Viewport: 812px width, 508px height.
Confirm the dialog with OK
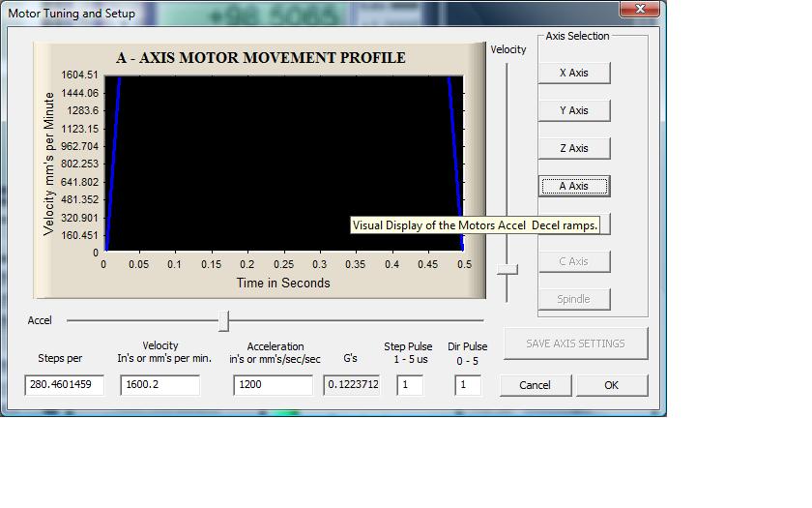point(611,385)
